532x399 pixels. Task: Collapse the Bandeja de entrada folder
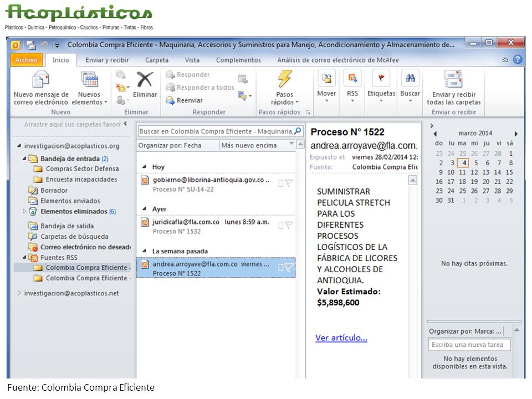(24, 158)
